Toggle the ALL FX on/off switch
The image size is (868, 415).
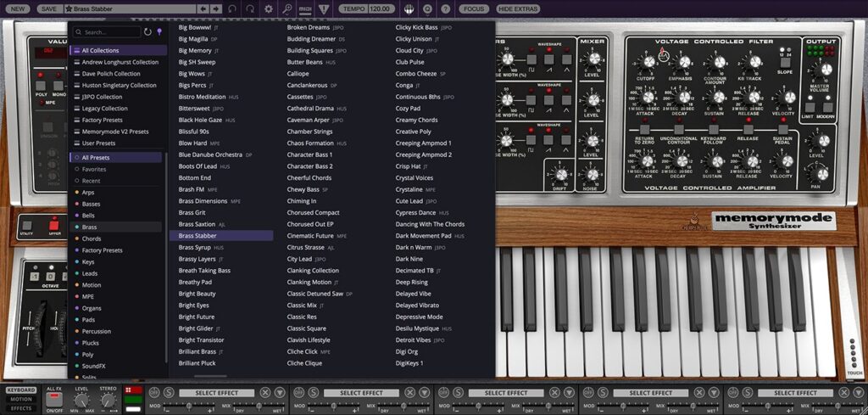pos(54,398)
